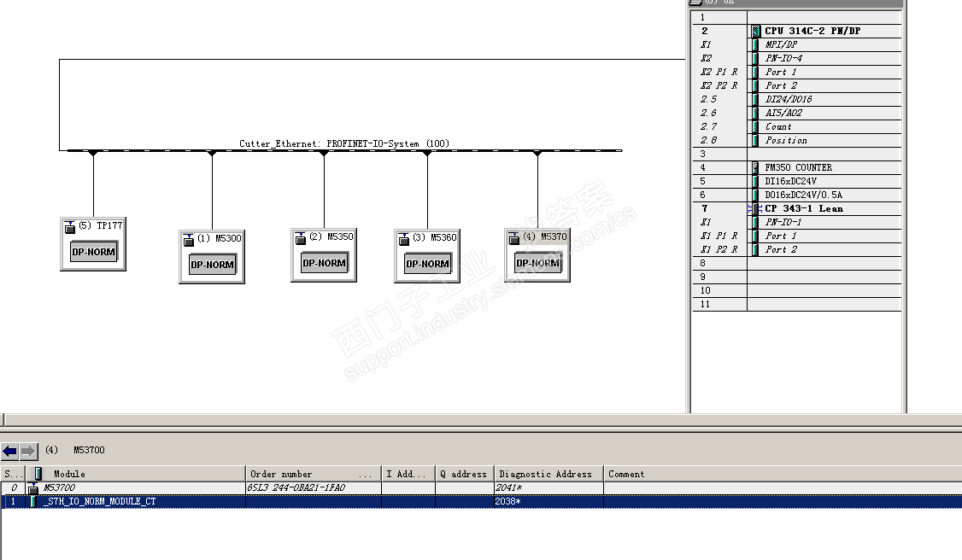Image resolution: width=962 pixels, height=560 pixels.
Task: Select the DI16xDC24V module row
Action: pos(797,181)
